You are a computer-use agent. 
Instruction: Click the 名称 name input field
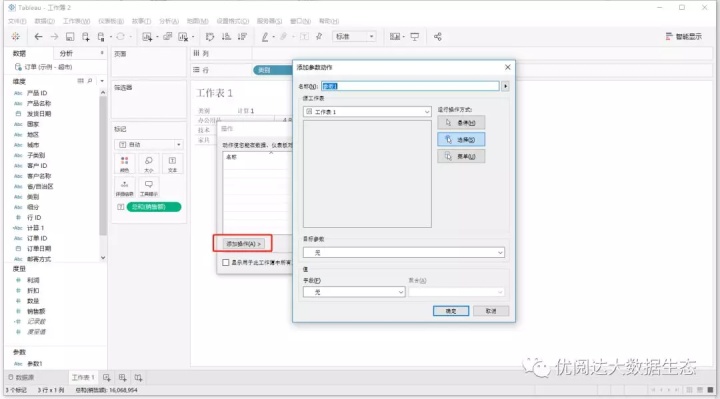410,86
